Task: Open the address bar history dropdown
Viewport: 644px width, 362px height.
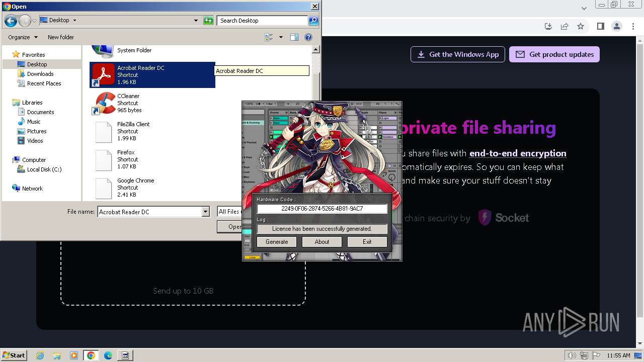Action: coord(196,21)
